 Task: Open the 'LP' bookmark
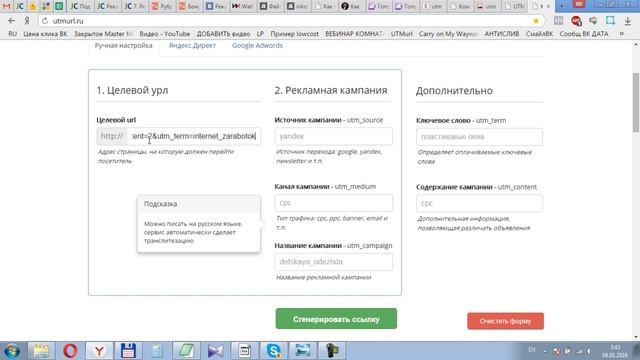[260, 34]
